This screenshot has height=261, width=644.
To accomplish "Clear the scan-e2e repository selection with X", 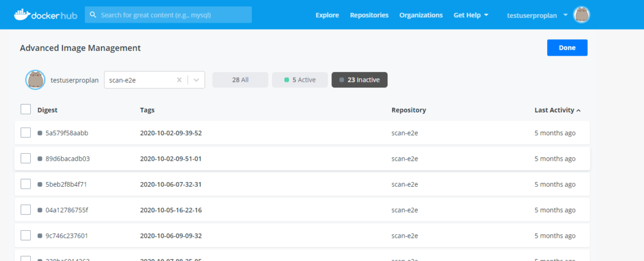I will coord(179,80).
